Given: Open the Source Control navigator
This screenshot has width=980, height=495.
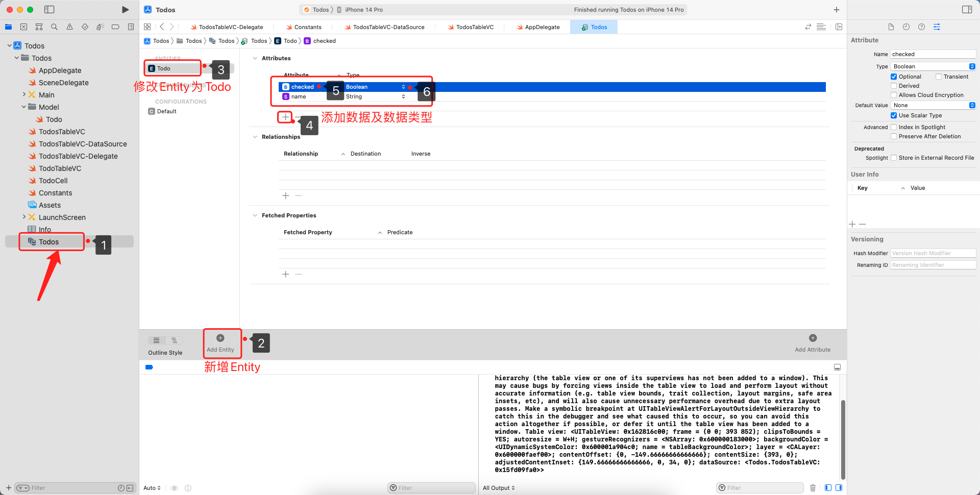Looking at the screenshot, I should click(23, 27).
